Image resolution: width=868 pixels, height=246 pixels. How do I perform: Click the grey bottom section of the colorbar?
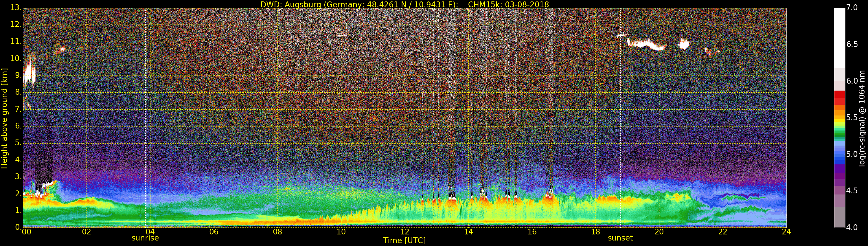click(x=839, y=217)
